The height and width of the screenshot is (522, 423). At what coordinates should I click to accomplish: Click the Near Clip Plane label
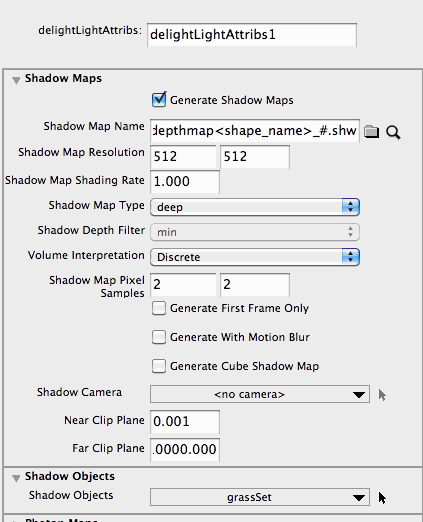(x=104, y=420)
